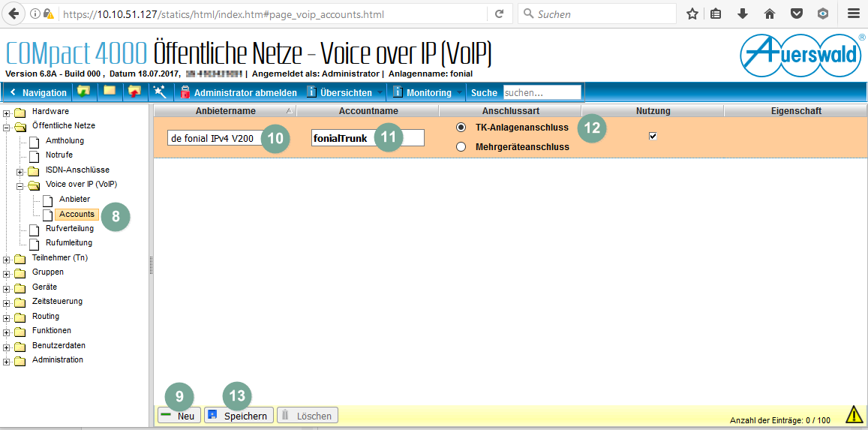
Task: Expand the Zeitsteuerung tree node
Action: coord(7,302)
